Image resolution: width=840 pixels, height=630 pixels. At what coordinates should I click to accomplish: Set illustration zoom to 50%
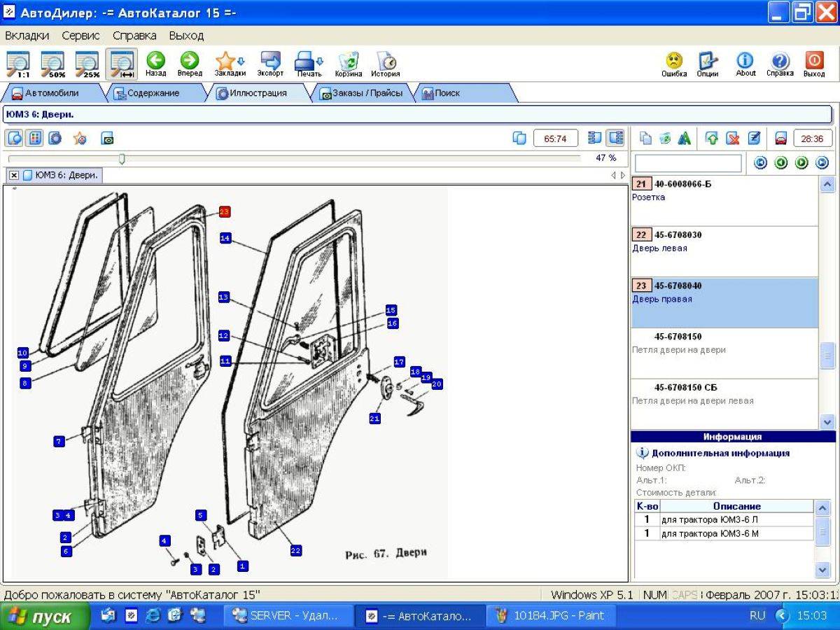(x=52, y=64)
